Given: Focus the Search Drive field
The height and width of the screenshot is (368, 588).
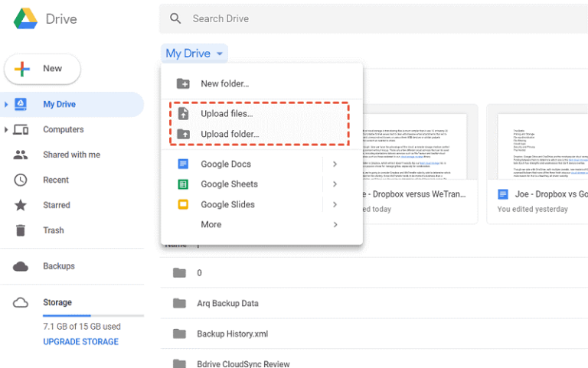Looking at the screenshot, I should pyautogui.click(x=374, y=18).
